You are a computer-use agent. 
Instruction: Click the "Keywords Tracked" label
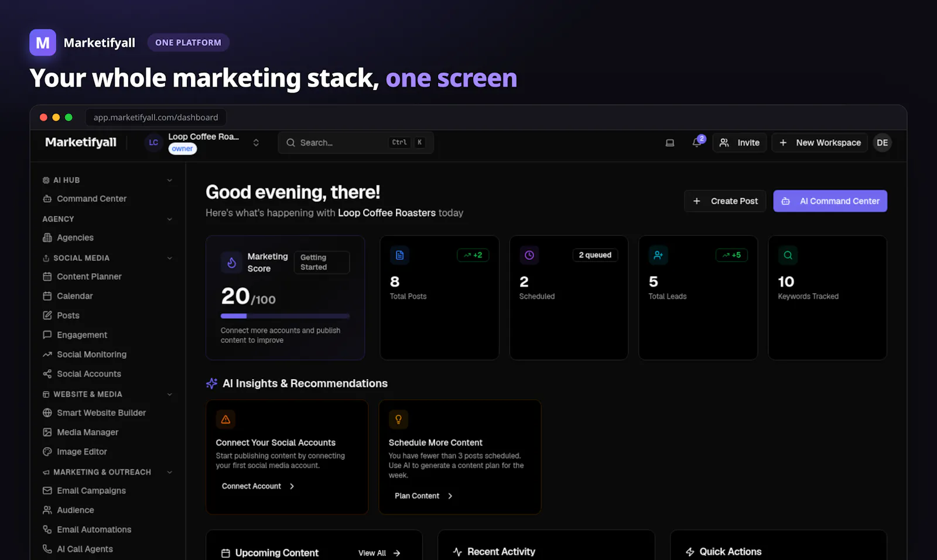point(808,297)
